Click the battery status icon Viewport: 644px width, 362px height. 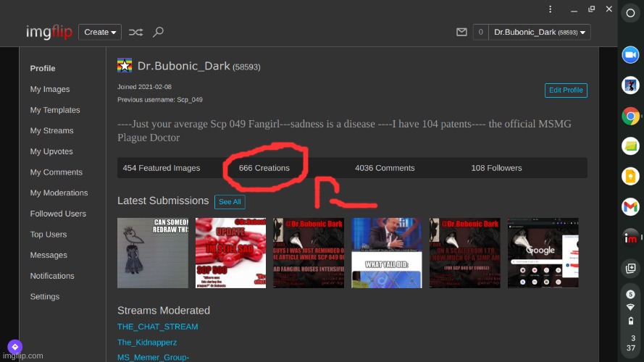point(631,321)
